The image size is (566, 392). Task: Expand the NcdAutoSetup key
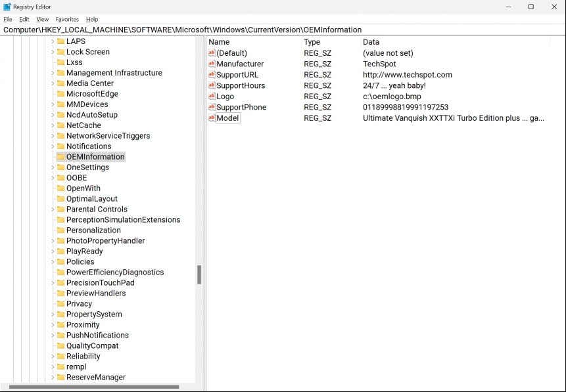pyautogui.click(x=53, y=115)
